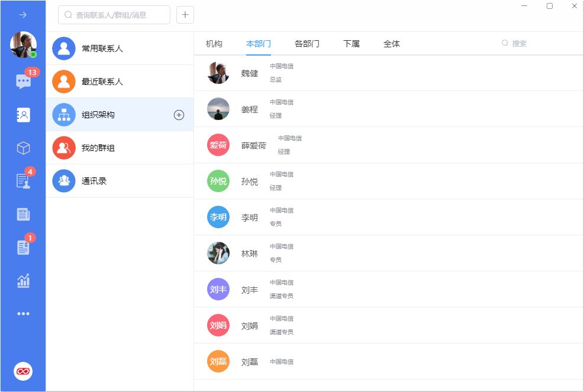Click the cube applications icon in sidebar
The image size is (584, 392).
23,148
